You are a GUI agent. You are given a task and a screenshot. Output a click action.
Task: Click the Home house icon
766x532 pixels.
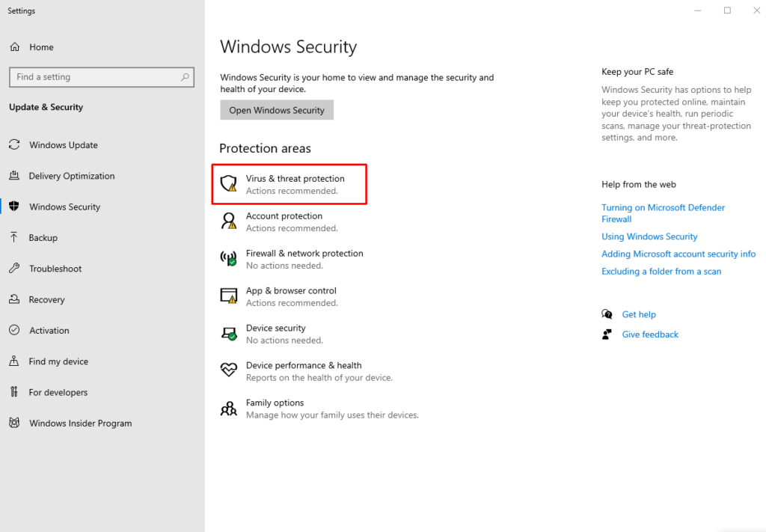pos(15,47)
